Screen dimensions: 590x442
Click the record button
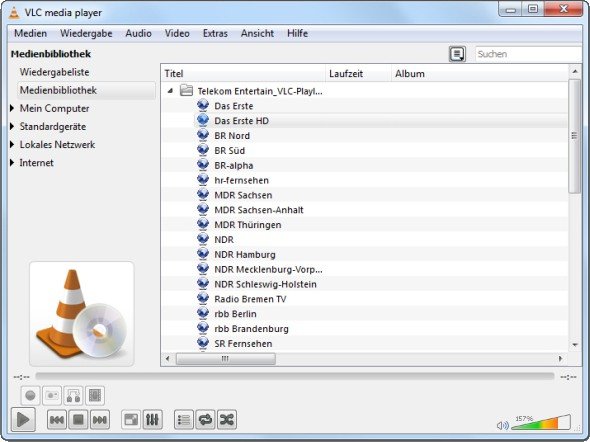coord(30,395)
